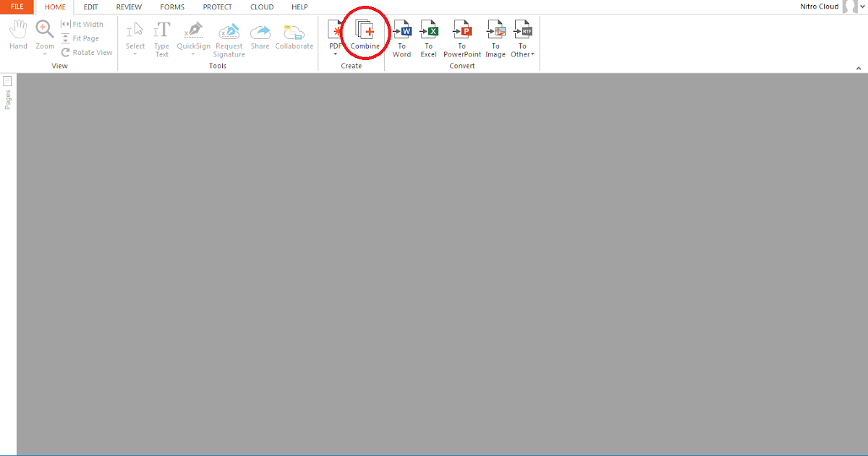The image size is (868, 456).
Task: Click the Combine icon to merge PDFs
Action: point(365,34)
